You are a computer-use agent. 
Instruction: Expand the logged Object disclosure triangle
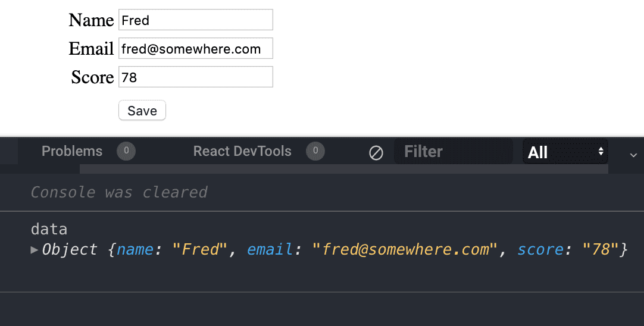(34, 249)
